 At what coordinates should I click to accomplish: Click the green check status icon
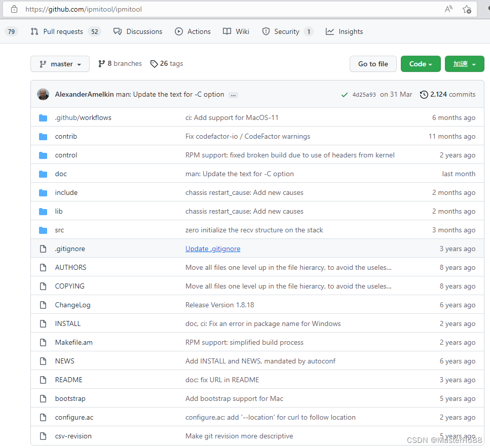pyautogui.click(x=345, y=95)
